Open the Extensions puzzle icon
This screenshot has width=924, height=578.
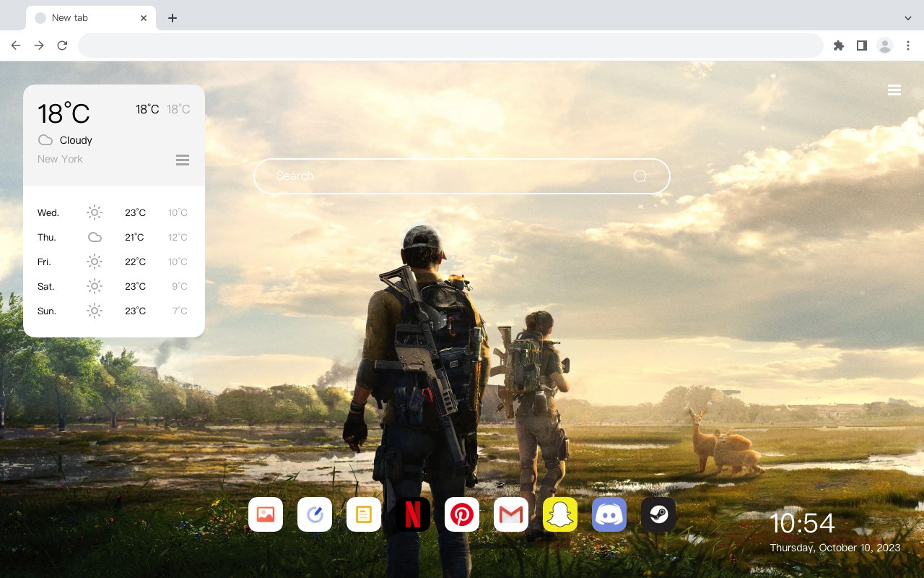coord(839,46)
